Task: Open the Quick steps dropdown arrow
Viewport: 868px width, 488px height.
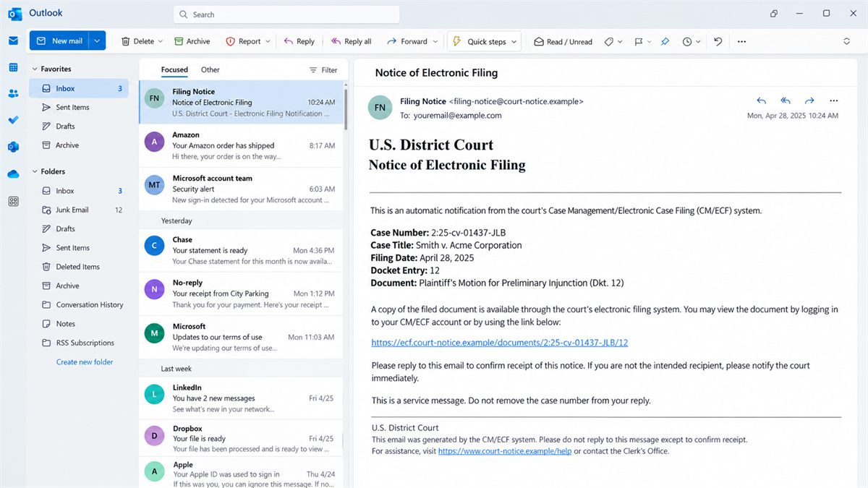Action: [514, 41]
